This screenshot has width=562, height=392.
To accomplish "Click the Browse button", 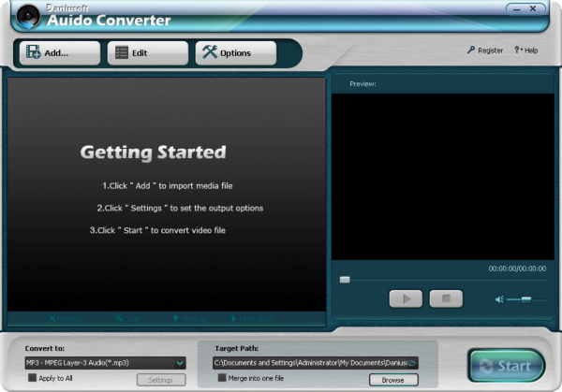I will tap(393, 380).
